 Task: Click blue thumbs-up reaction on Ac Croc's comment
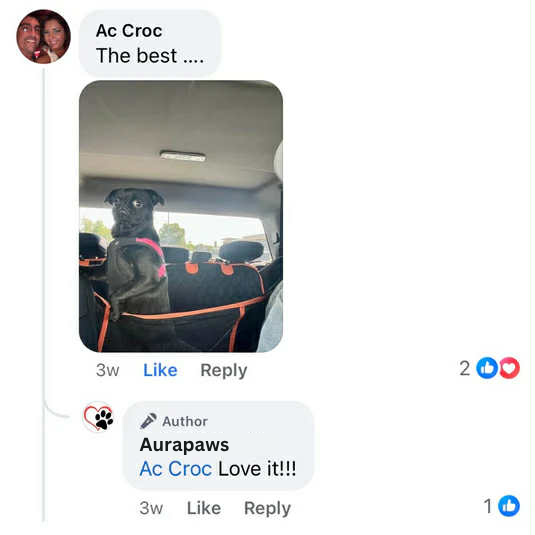[x=487, y=368]
